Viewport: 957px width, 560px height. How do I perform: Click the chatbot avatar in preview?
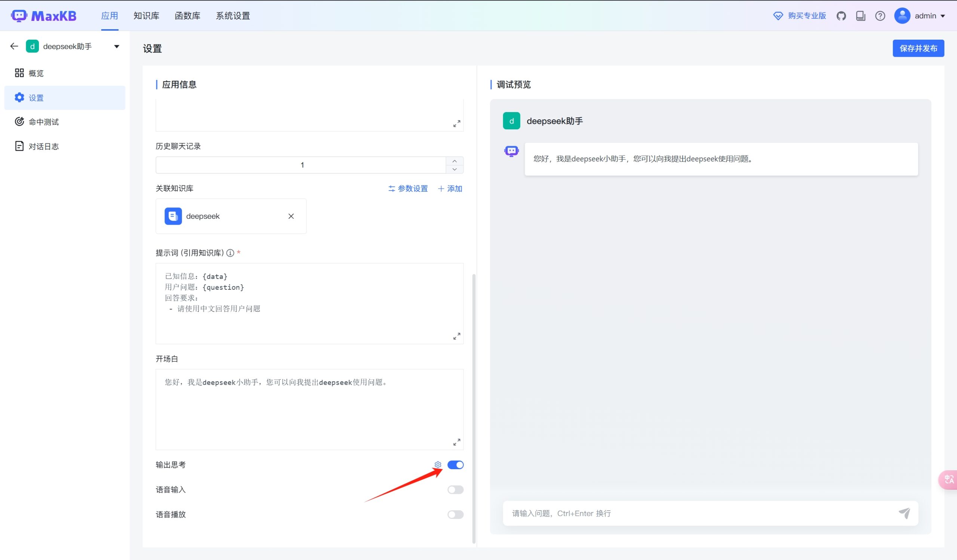click(x=511, y=151)
